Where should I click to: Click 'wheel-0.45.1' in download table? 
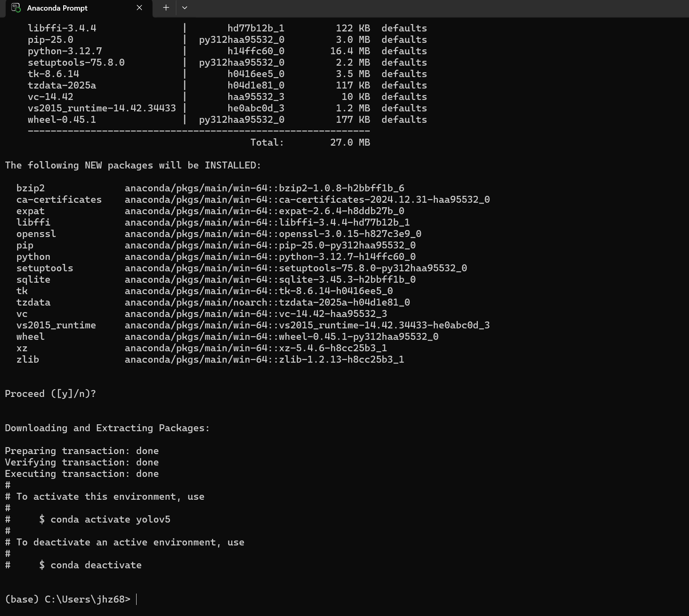(x=62, y=120)
